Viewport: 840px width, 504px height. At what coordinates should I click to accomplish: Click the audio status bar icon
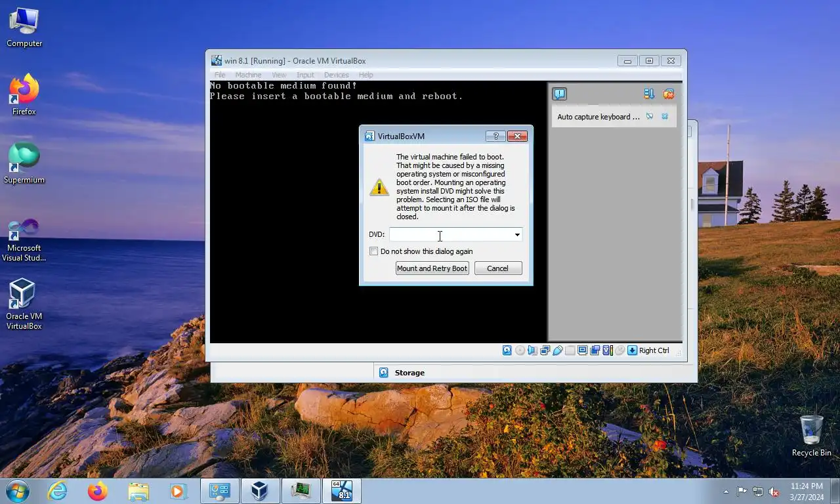pos(532,350)
